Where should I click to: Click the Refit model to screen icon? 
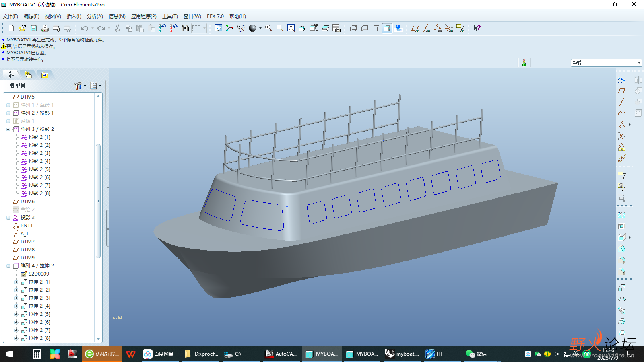(x=291, y=28)
